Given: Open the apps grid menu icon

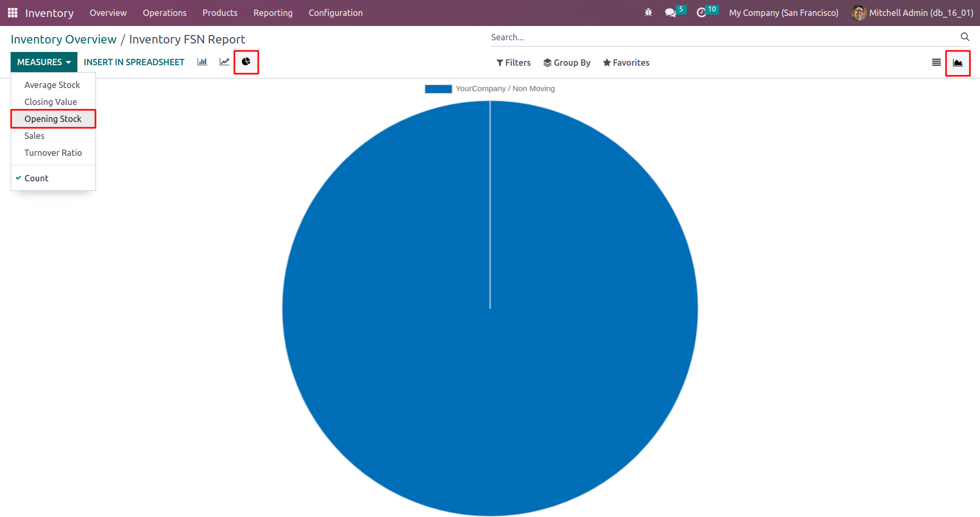Looking at the screenshot, I should click(x=13, y=13).
